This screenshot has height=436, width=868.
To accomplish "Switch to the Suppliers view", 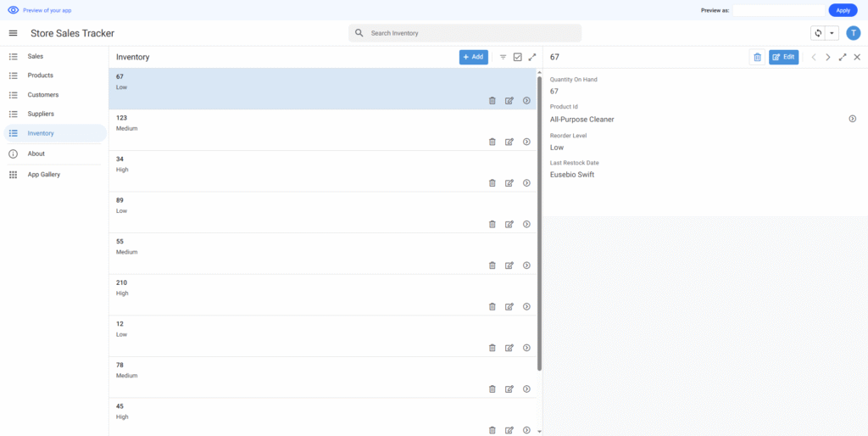I will pos(41,114).
